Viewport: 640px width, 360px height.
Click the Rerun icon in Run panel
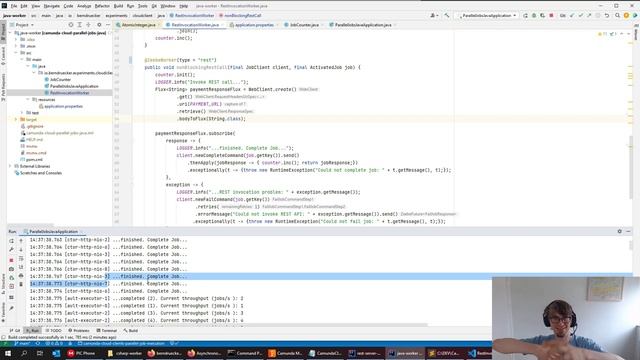tap(11, 241)
